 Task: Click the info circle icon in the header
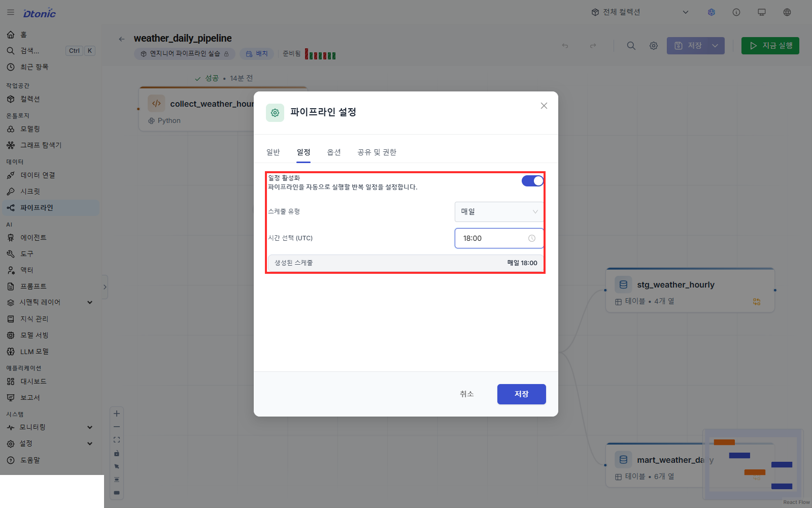tap(736, 12)
